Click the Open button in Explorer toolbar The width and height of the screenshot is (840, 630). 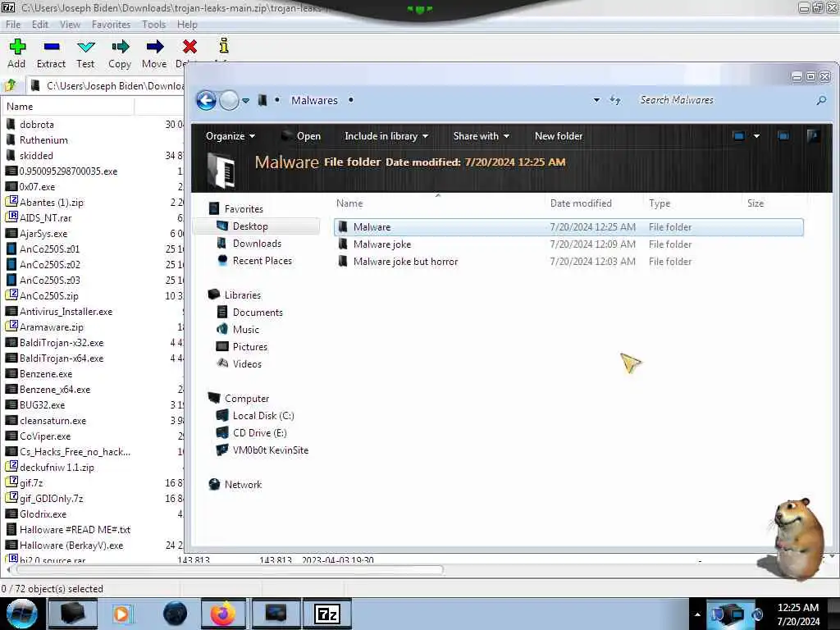302,136
